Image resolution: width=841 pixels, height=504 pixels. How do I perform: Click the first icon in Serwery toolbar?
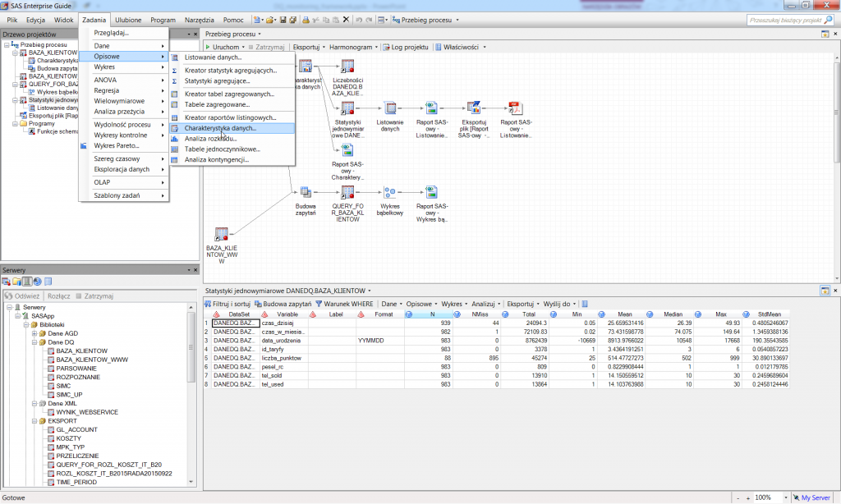7,282
